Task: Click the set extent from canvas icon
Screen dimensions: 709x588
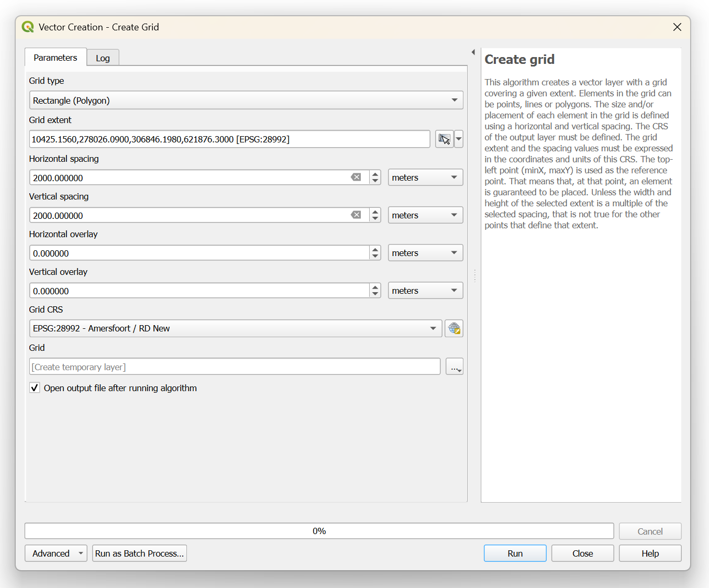Action: pos(444,139)
